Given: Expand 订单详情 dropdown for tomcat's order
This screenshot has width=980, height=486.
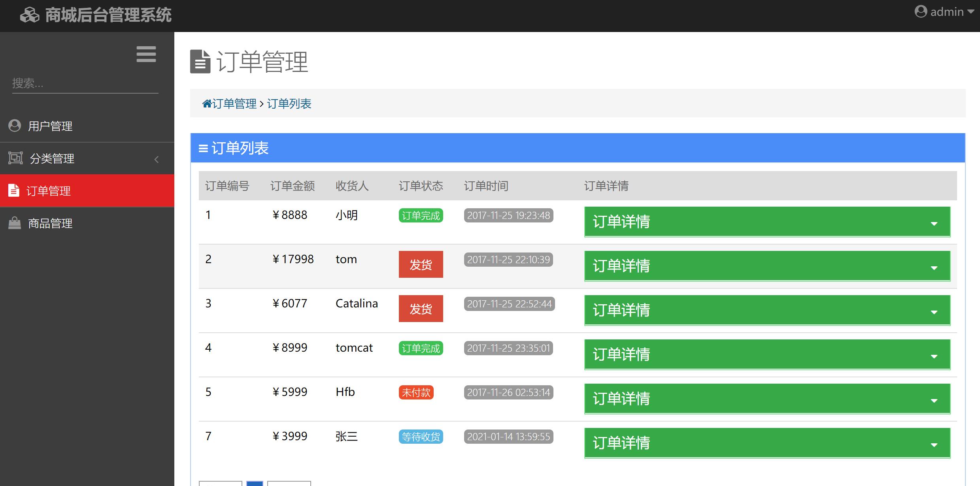Looking at the screenshot, I should coord(767,354).
